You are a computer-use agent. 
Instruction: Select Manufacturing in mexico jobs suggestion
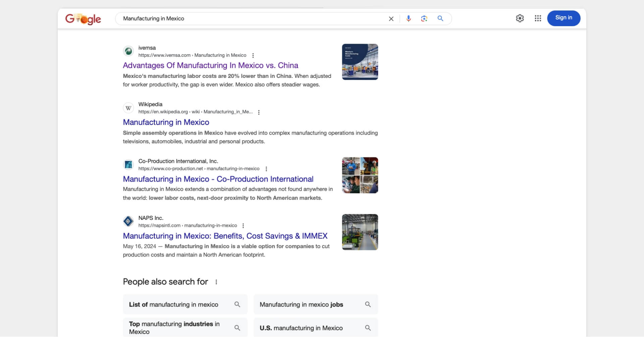[x=315, y=304]
